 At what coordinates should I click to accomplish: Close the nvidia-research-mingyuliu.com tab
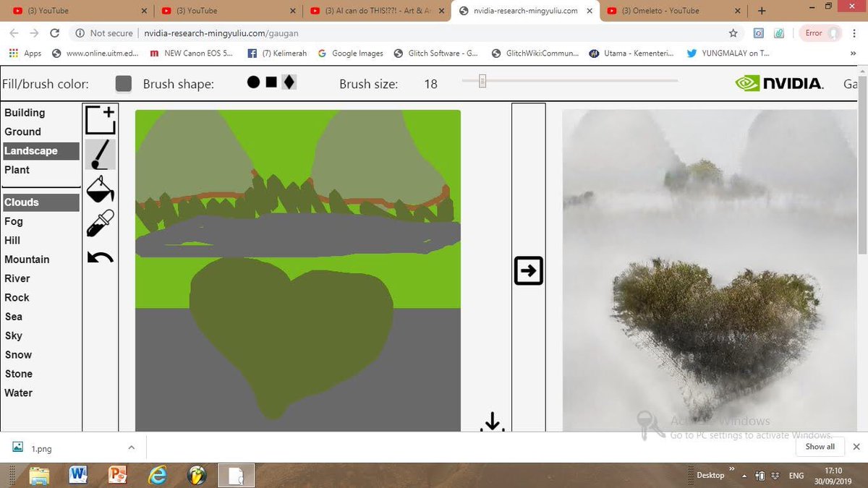[590, 11]
